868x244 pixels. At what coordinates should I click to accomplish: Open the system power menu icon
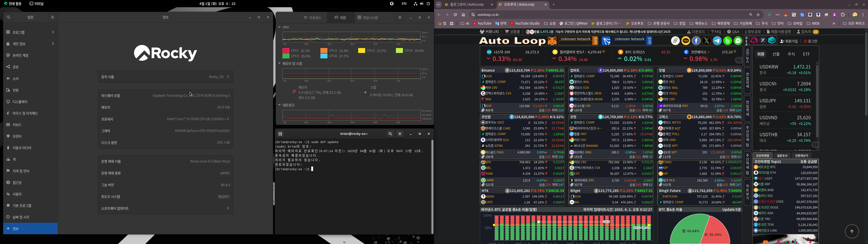pos(428,4)
